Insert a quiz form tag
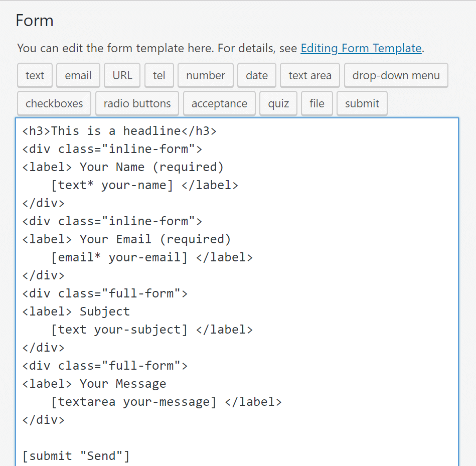 [x=278, y=103]
